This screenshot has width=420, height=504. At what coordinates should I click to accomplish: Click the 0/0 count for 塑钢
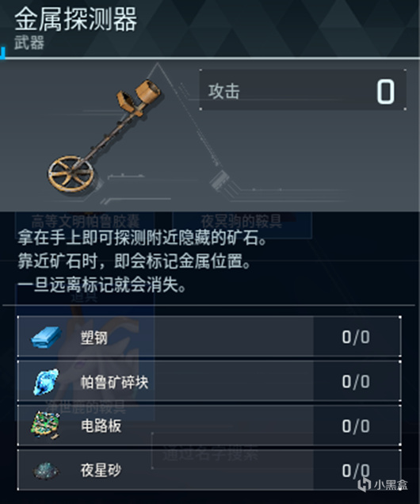(356, 337)
